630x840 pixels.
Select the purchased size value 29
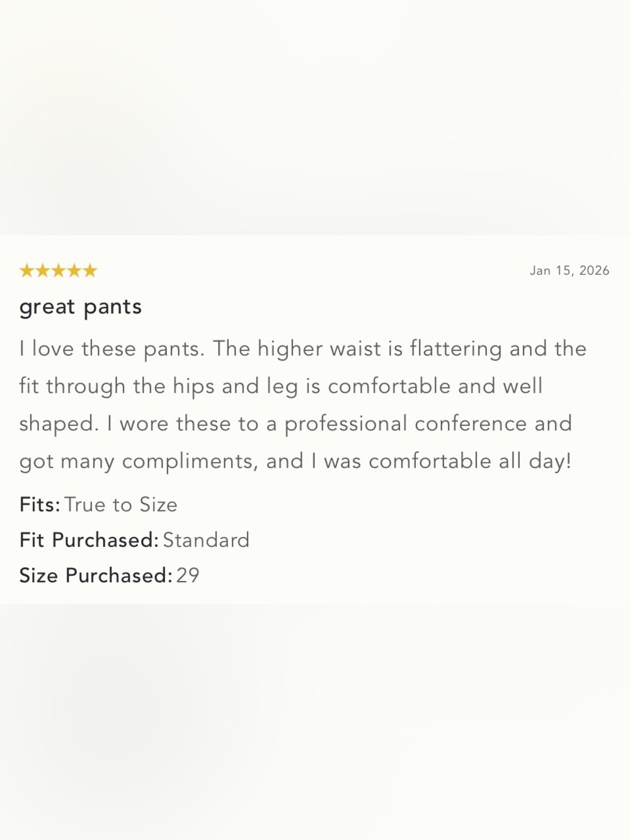188,575
